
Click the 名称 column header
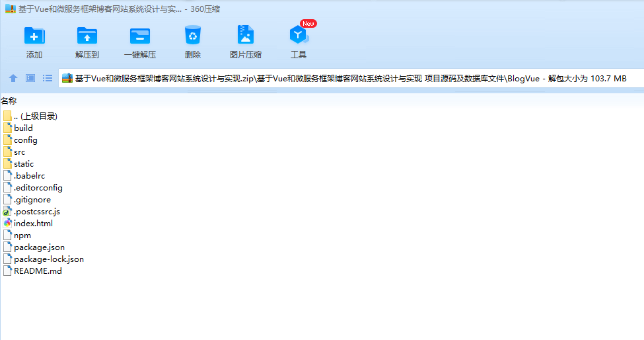coord(9,101)
